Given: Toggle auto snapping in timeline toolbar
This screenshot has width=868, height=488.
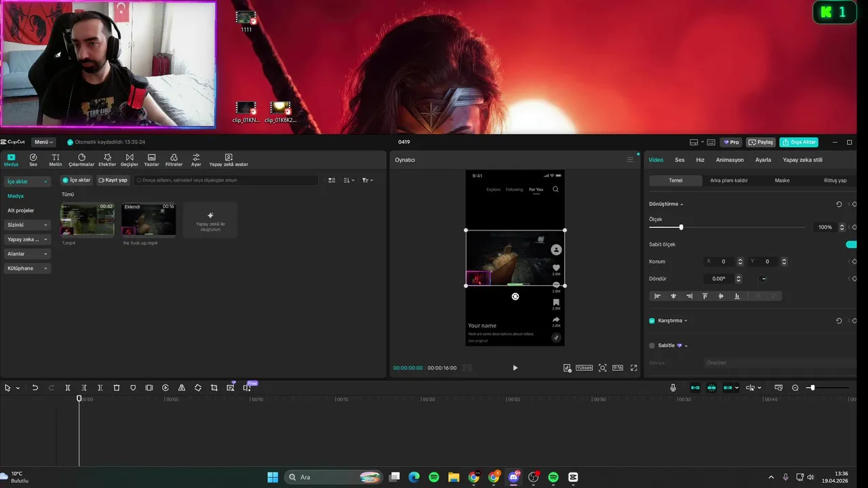Looking at the screenshot, I should click(x=711, y=388).
